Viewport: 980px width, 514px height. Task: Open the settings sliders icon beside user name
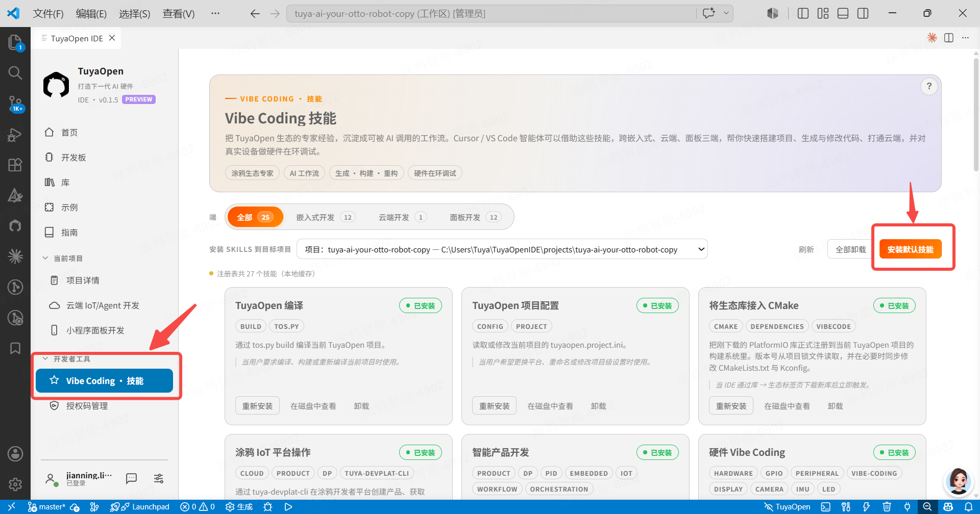pyautogui.click(x=159, y=478)
